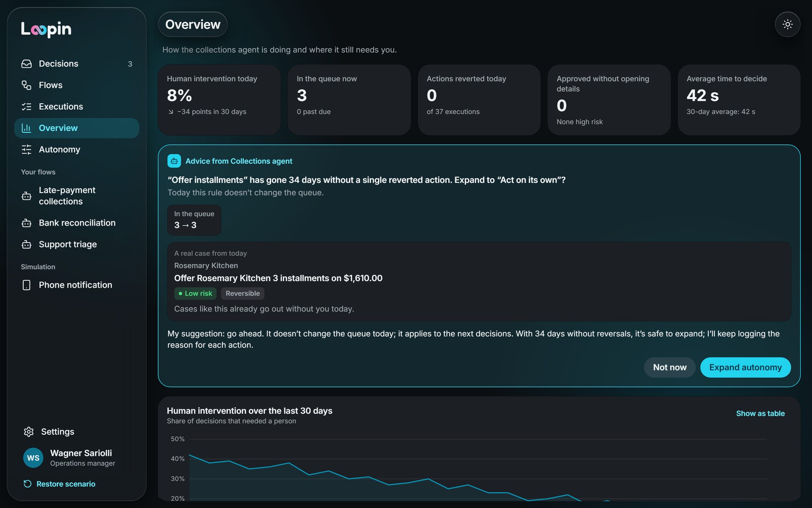Viewport: 812px width, 508px height.
Task: Go to the Flows page
Action: (x=77, y=85)
